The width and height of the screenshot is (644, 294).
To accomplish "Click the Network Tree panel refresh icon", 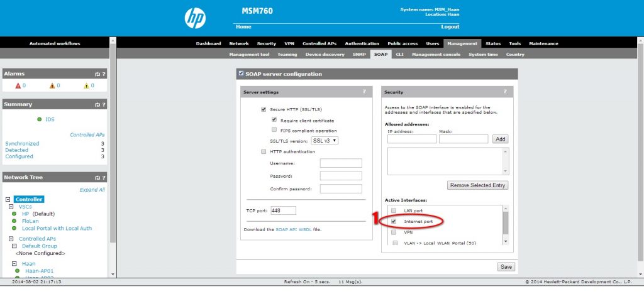I will click(97, 178).
